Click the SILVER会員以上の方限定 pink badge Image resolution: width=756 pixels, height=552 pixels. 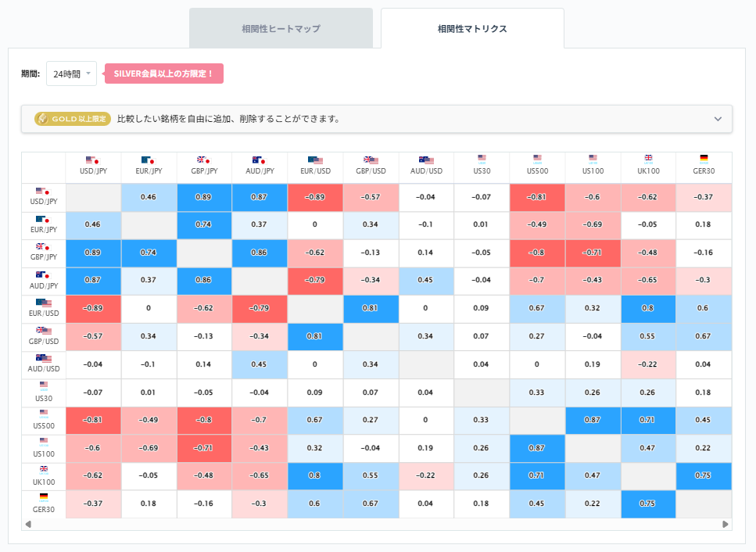click(x=163, y=73)
